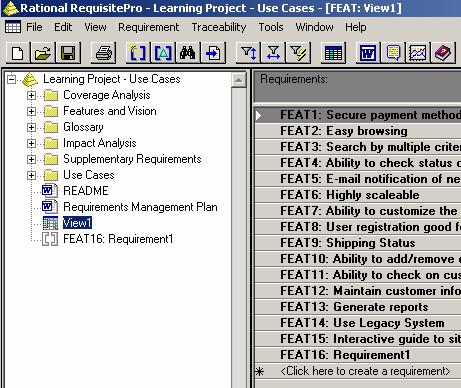Viewport: 461px width, 388px height.
Task: Click the attribute matrix grid icon
Action: (x=333, y=53)
